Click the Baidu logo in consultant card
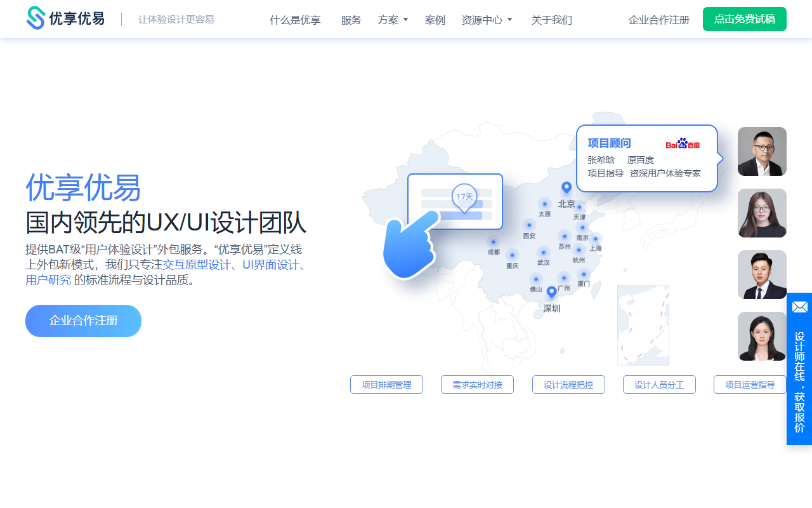Viewport: 812px width, 508px height. click(x=683, y=144)
